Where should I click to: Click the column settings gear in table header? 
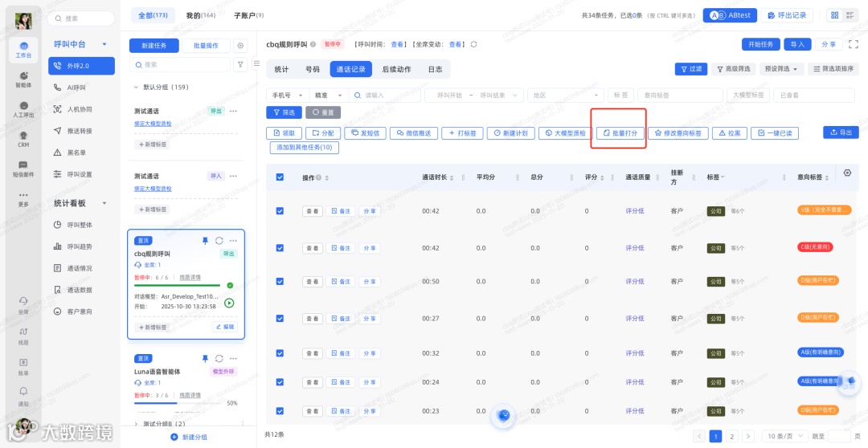point(847,173)
